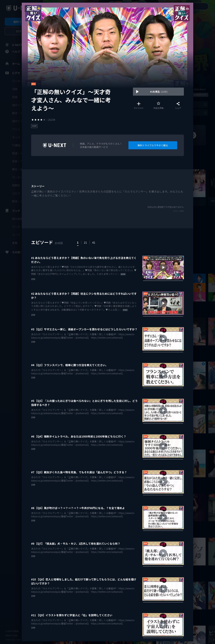Play episode #7 Q5 thumbnail

(x=163, y=482)
